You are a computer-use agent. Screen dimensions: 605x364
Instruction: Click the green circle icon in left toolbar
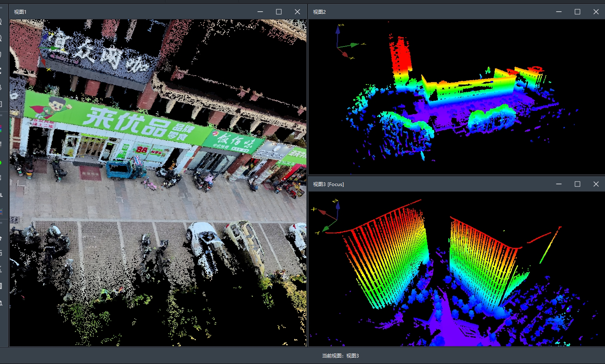(1, 163)
